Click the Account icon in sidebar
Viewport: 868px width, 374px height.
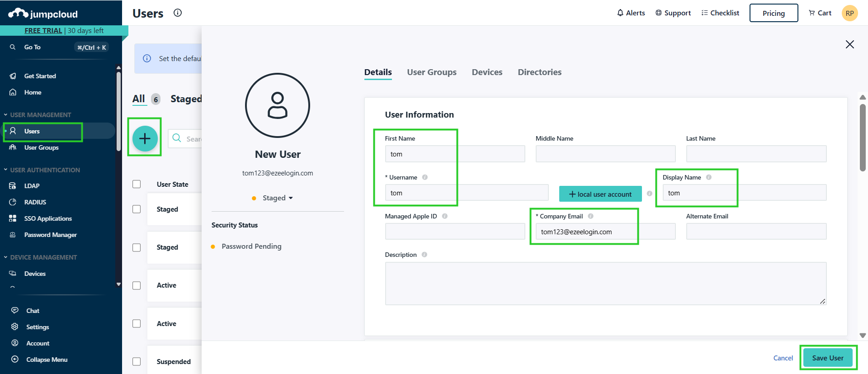pyautogui.click(x=15, y=343)
